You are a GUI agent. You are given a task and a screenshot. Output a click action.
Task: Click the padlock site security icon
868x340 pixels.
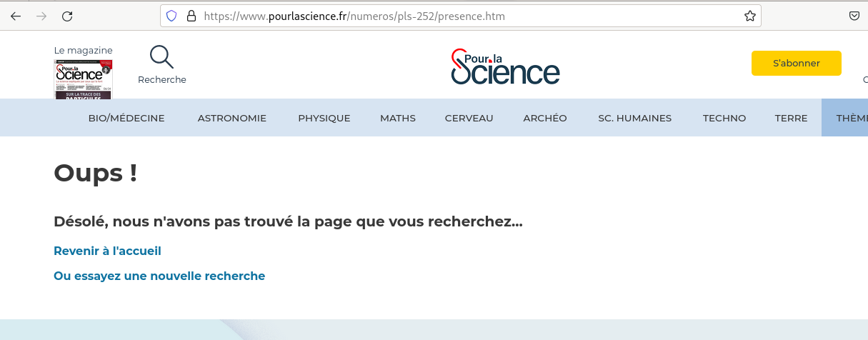191,16
